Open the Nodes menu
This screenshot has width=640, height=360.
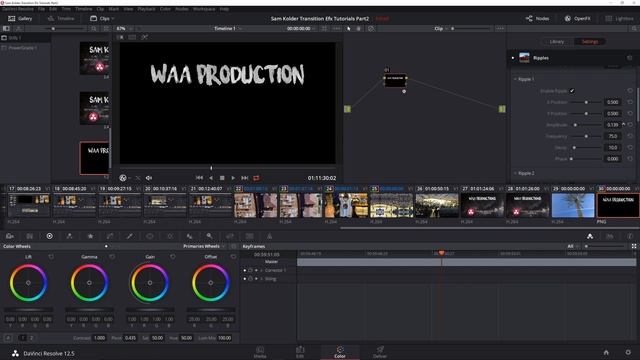[x=182, y=9]
